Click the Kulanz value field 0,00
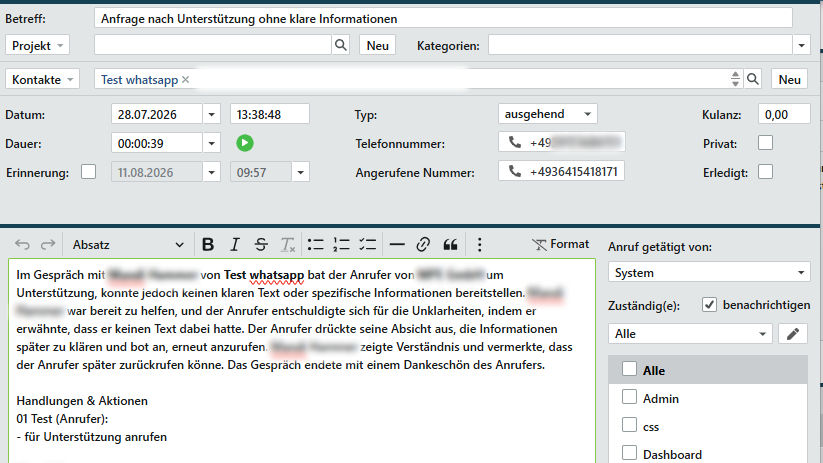The width and height of the screenshot is (823, 463). tap(784, 114)
